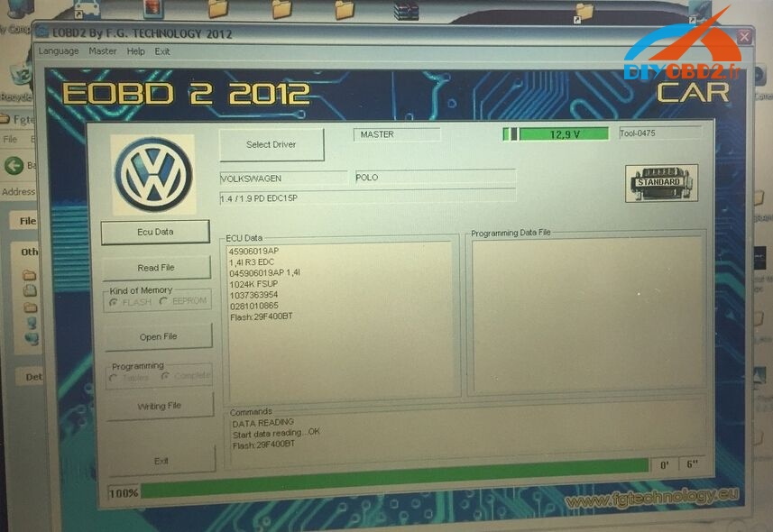This screenshot has height=532, width=773.
Task: Click the VOLKSWAGEN brand field
Action: point(283,178)
